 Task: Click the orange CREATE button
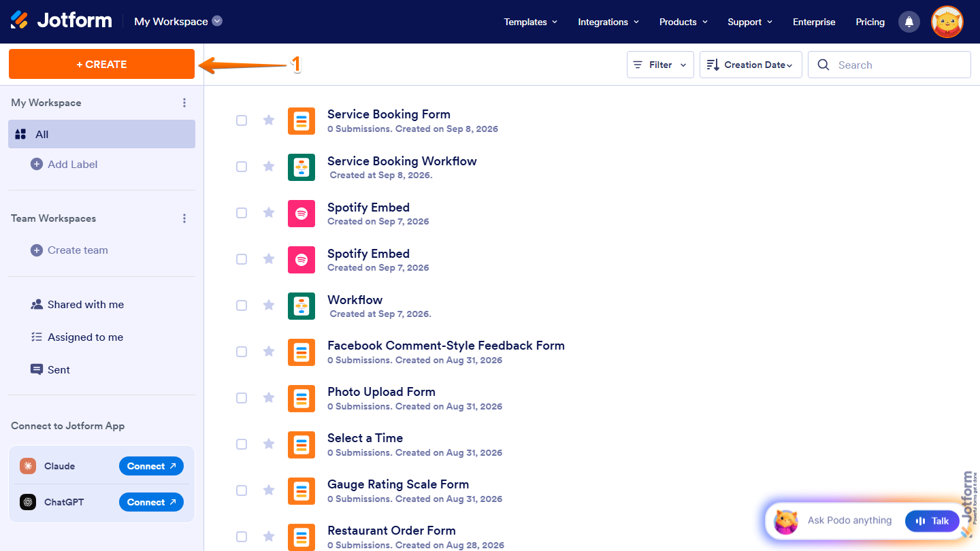(101, 64)
